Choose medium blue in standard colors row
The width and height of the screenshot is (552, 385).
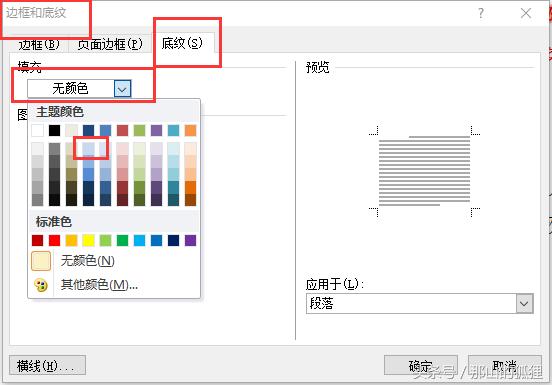(156, 240)
